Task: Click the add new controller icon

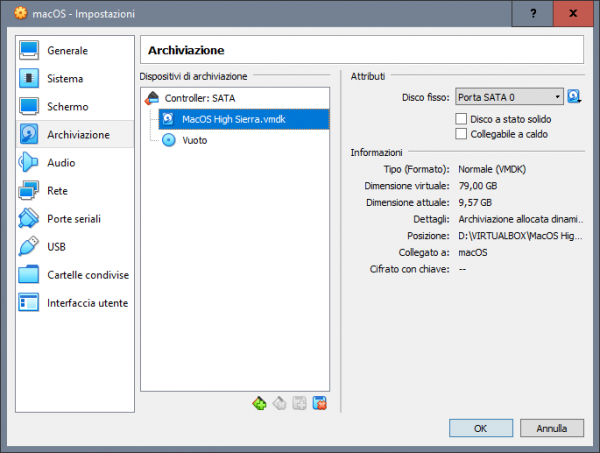Action: point(259,403)
